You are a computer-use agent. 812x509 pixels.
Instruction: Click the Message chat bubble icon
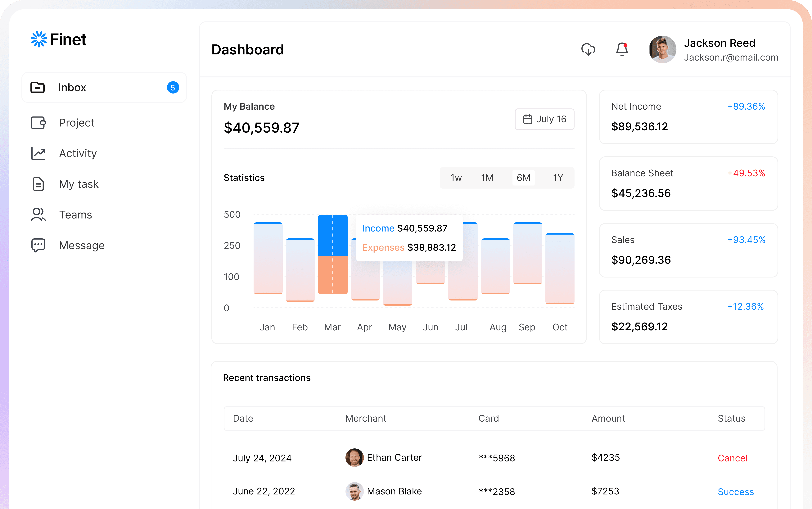pos(38,245)
